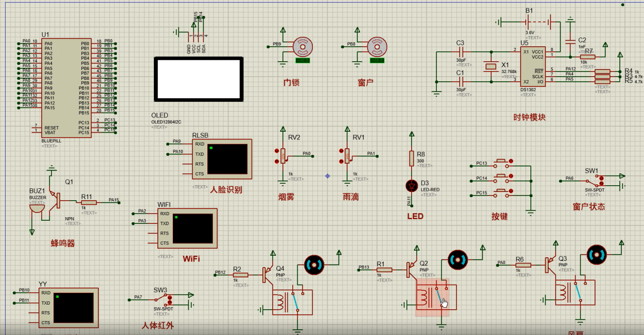Screen dimensions: 644x335
Task: Click the PA0 terminal label beside RV2
Action: [307, 153]
